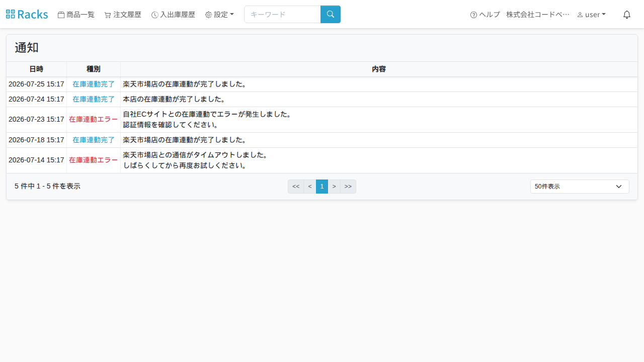The height and width of the screenshot is (362, 644).
Task: Click the 内容 column header
Action: (x=379, y=69)
